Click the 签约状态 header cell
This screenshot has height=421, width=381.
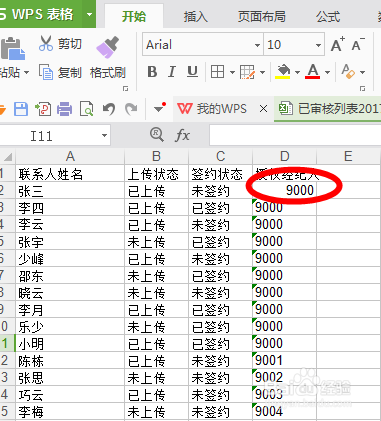220,174
